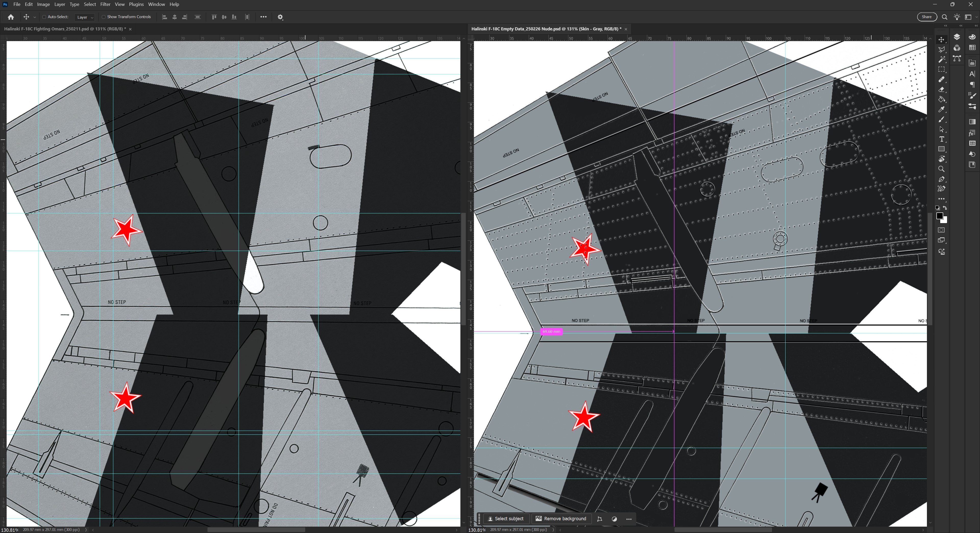The height and width of the screenshot is (533, 980).
Task: Select the Magic Wand tool
Action: coord(941,59)
